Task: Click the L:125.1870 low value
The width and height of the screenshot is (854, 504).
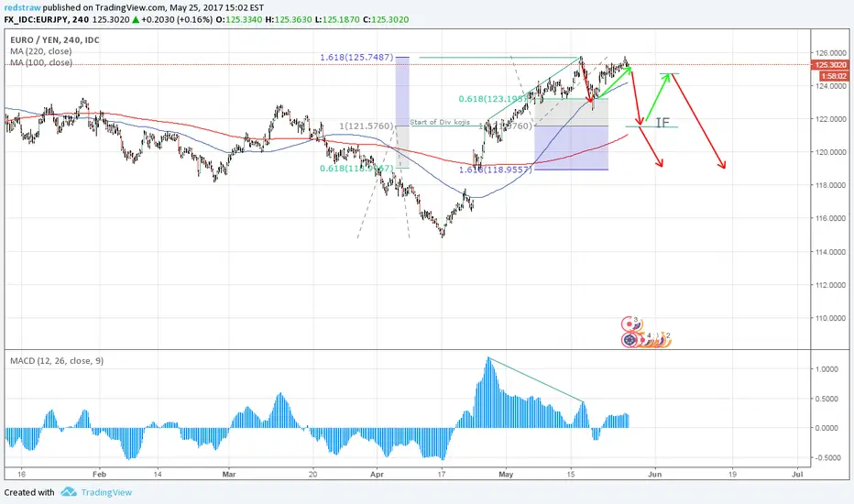Action: click(x=337, y=19)
